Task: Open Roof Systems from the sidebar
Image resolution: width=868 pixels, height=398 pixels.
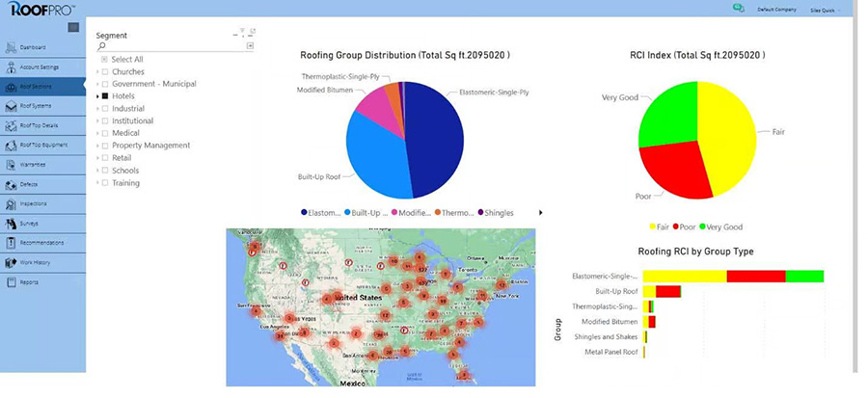Action: tap(11, 106)
